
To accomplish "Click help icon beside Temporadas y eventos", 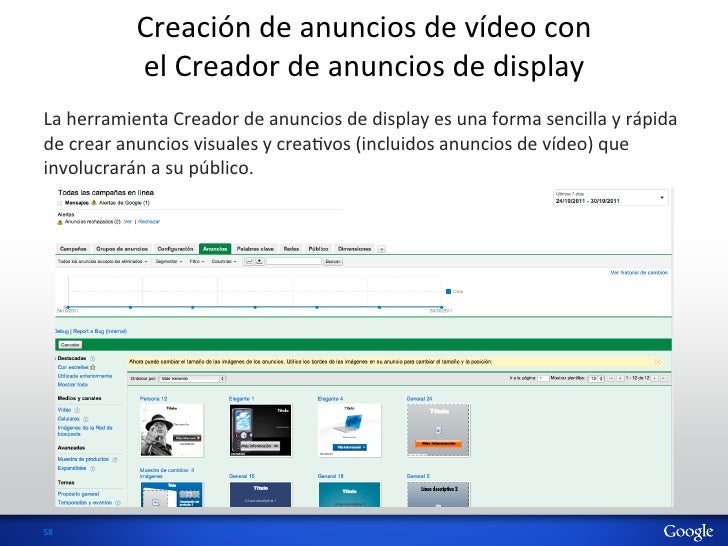I will tap(117, 503).
